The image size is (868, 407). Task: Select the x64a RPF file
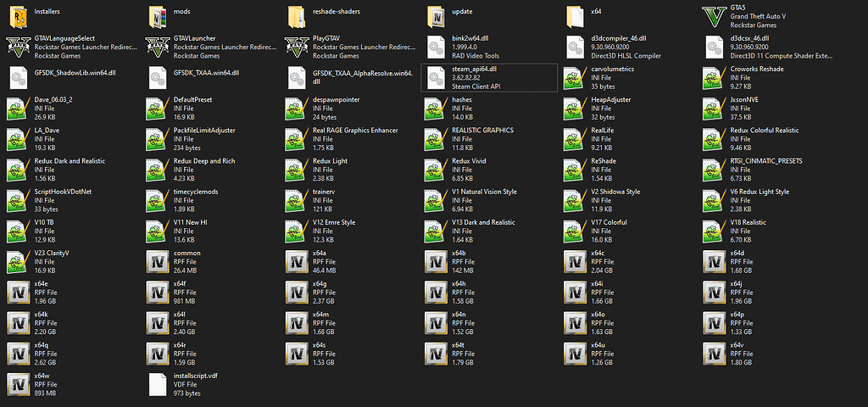click(297, 261)
